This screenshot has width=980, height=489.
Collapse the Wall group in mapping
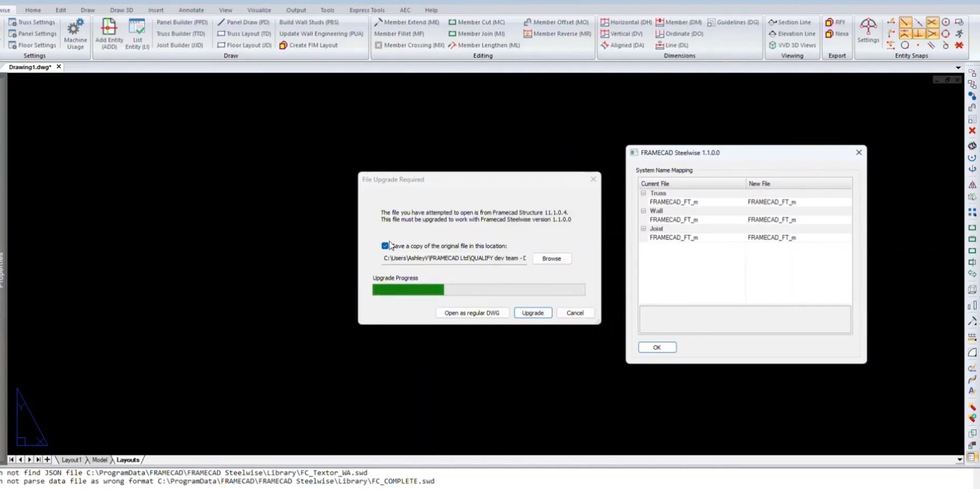(x=644, y=211)
